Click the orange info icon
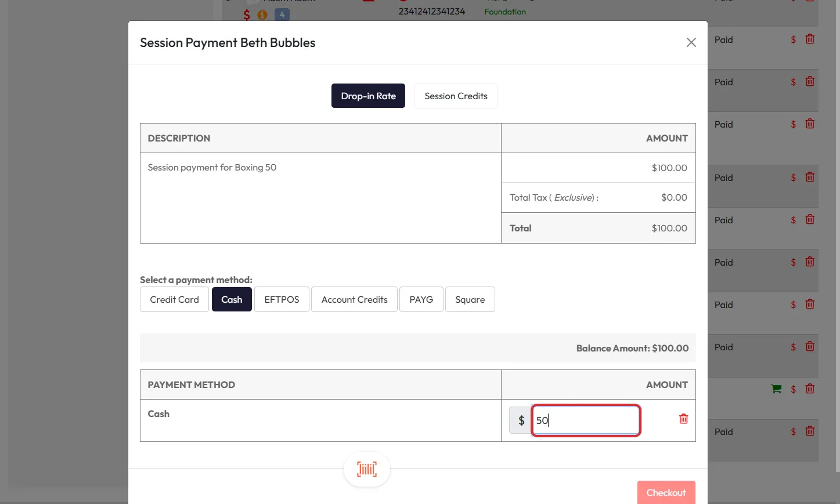840x504 pixels. (x=262, y=15)
